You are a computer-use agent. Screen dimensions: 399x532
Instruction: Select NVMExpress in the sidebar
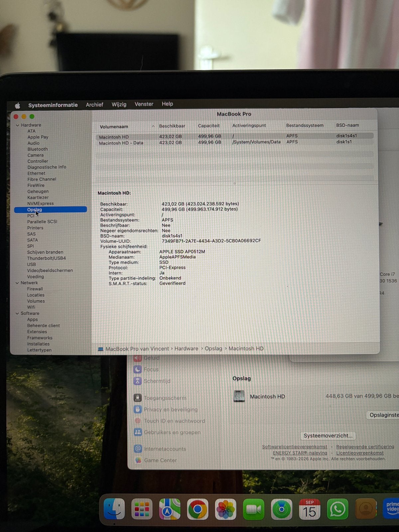(40, 203)
